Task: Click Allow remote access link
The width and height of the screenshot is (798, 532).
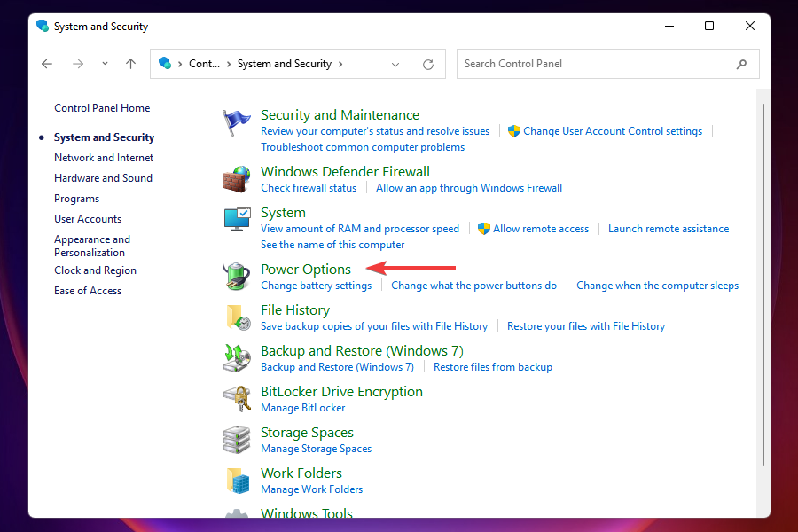Action: click(x=541, y=229)
